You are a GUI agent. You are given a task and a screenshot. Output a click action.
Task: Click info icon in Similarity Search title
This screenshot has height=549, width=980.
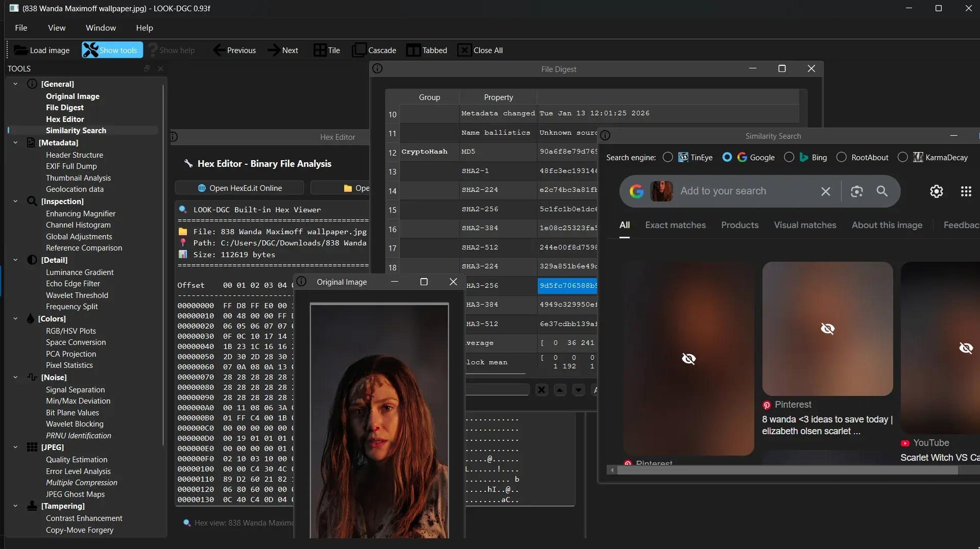click(605, 136)
